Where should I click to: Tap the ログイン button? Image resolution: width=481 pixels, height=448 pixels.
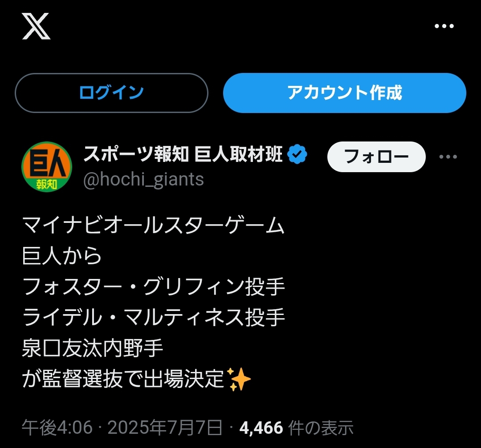coord(111,93)
